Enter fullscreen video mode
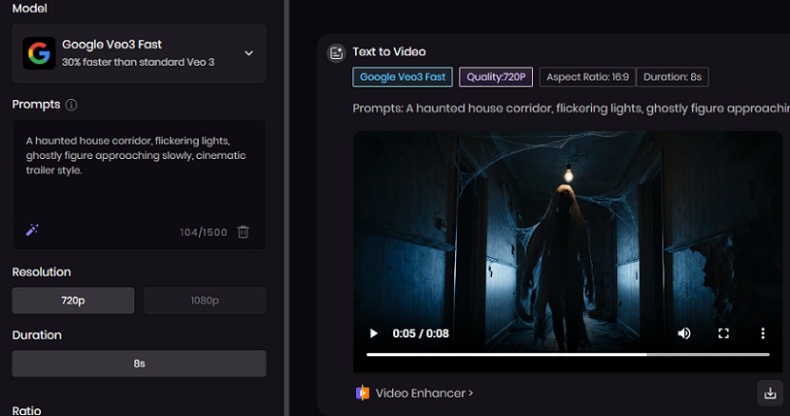 [x=723, y=333]
